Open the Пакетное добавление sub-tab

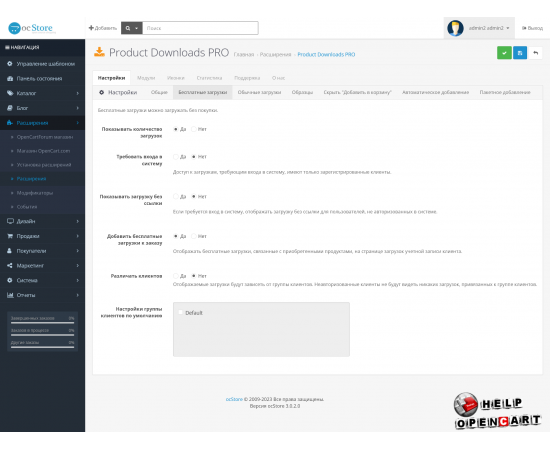coord(505,92)
